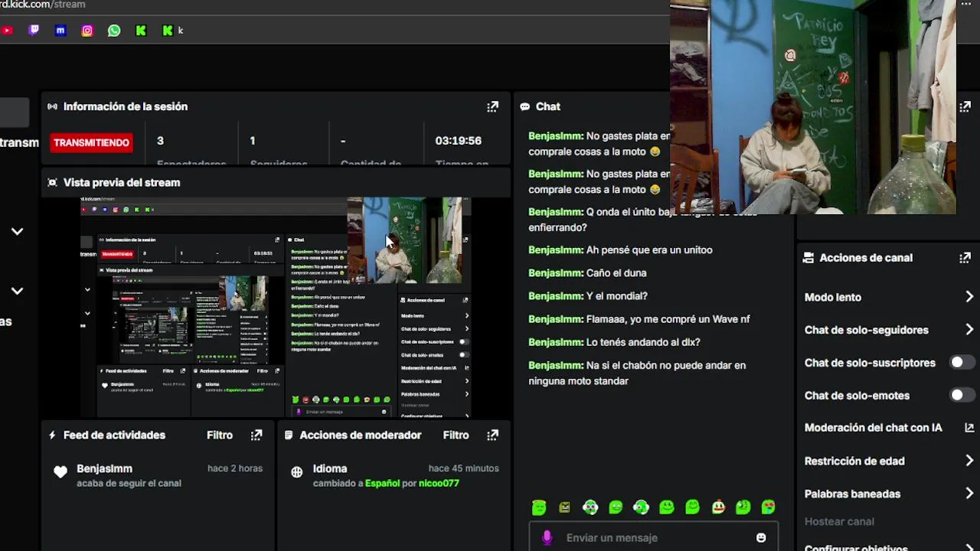Image resolution: width=980 pixels, height=551 pixels.
Task: Click the lightning icon beside Feed de actividades
Action: click(x=52, y=435)
